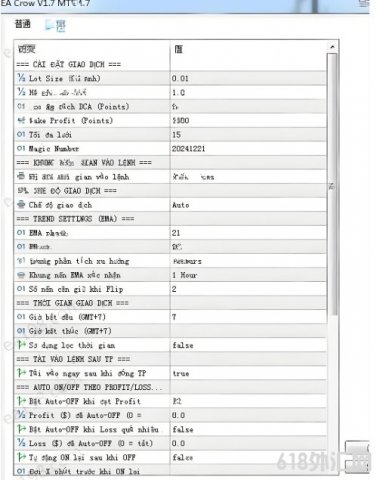Select the Magic Number value 20241221

189,149
